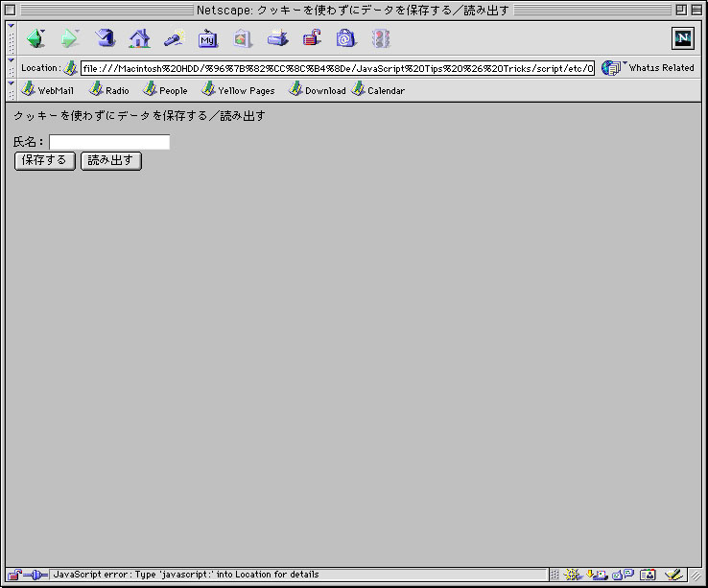Screen dimensions: 708x588
Task: Click the 氏名 text input field
Action: tap(109, 142)
